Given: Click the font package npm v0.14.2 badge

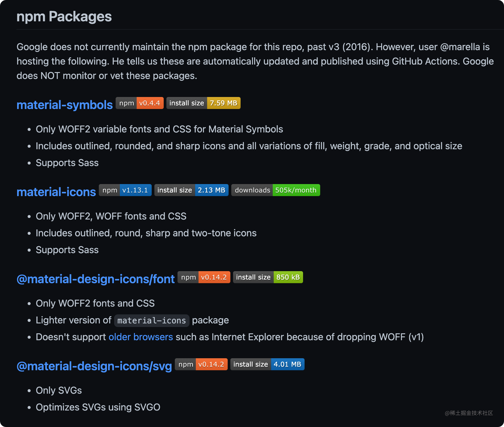Looking at the screenshot, I should (x=204, y=277).
